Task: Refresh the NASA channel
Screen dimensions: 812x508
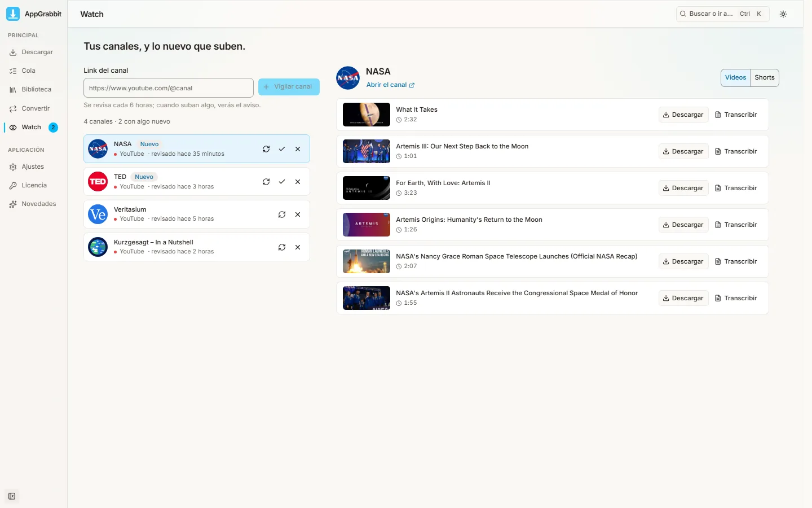Action: tap(266, 149)
